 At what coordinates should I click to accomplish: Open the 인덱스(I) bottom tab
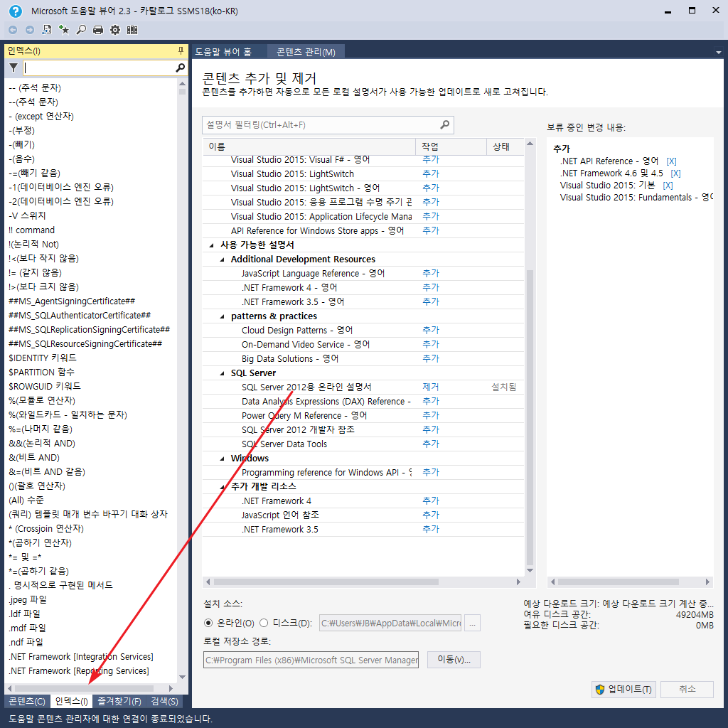[72, 701]
